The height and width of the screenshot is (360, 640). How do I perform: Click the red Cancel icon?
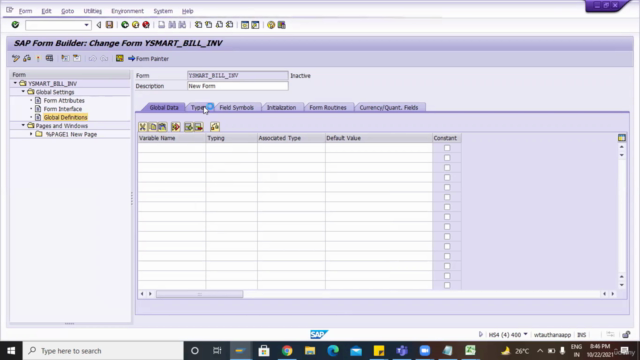(x=146, y=25)
